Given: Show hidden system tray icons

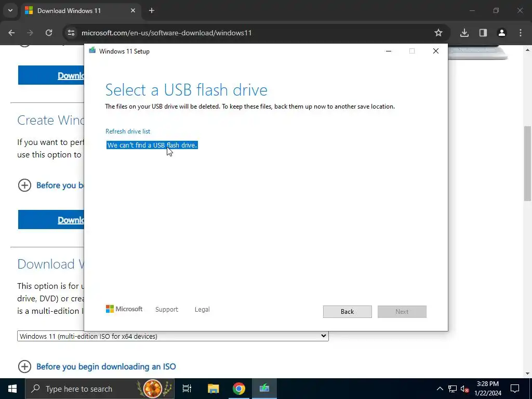Looking at the screenshot, I should pyautogui.click(x=440, y=389).
